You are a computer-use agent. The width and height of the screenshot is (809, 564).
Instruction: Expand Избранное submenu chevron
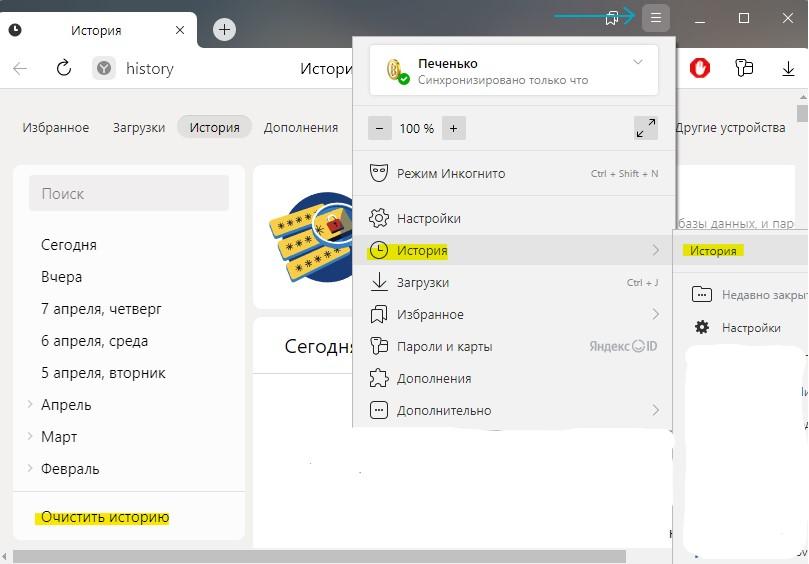pyautogui.click(x=656, y=314)
